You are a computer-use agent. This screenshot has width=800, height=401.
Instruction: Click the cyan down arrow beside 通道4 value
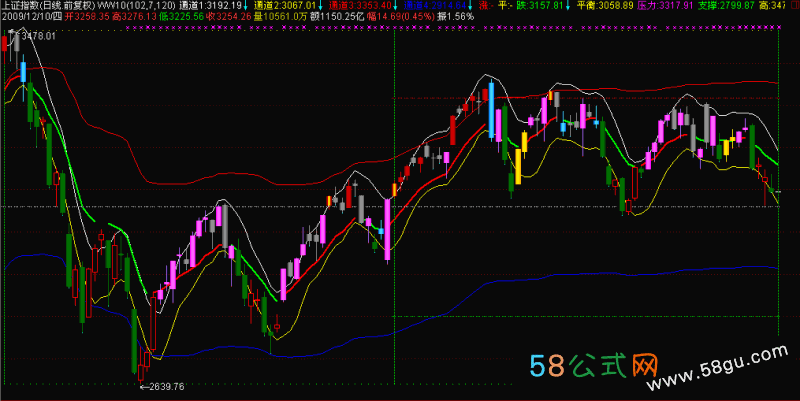point(470,6)
